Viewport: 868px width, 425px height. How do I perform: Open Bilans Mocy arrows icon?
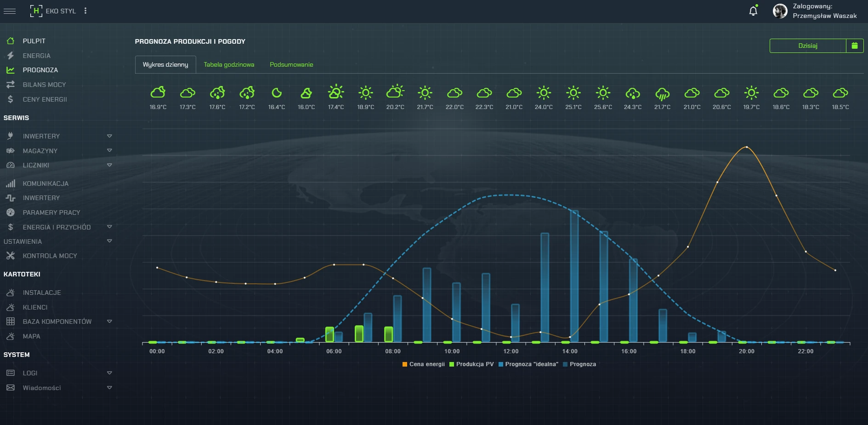click(x=11, y=85)
